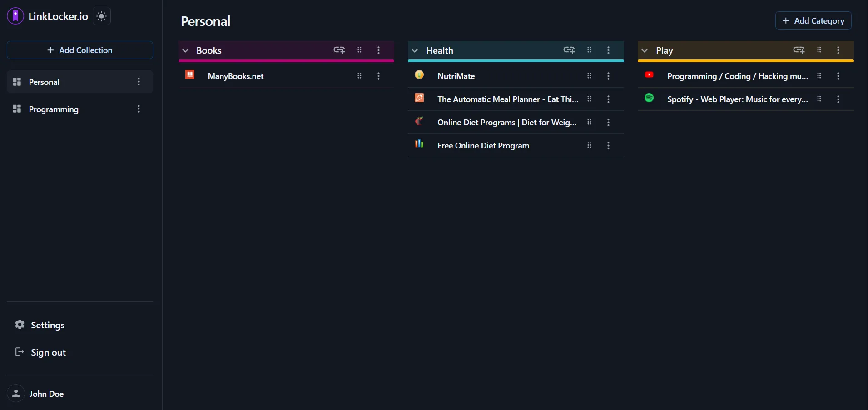This screenshot has width=868, height=410.
Task: Open the NutriMate link
Action: (456, 76)
